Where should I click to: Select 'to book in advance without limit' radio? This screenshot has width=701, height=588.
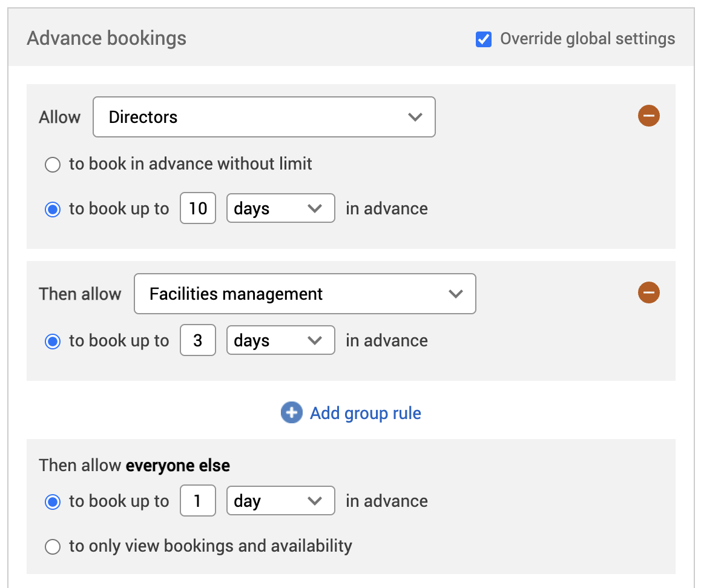tap(53, 165)
